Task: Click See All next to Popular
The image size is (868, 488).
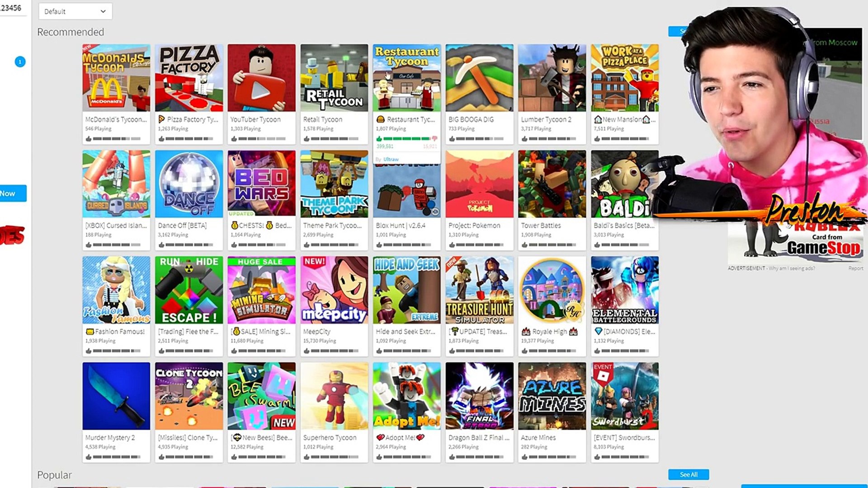Action: (x=689, y=474)
